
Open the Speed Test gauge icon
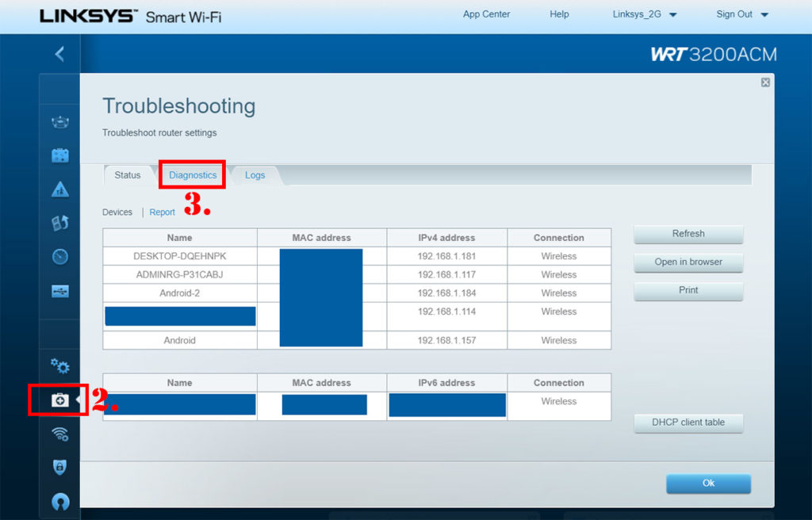tap(60, 256)
